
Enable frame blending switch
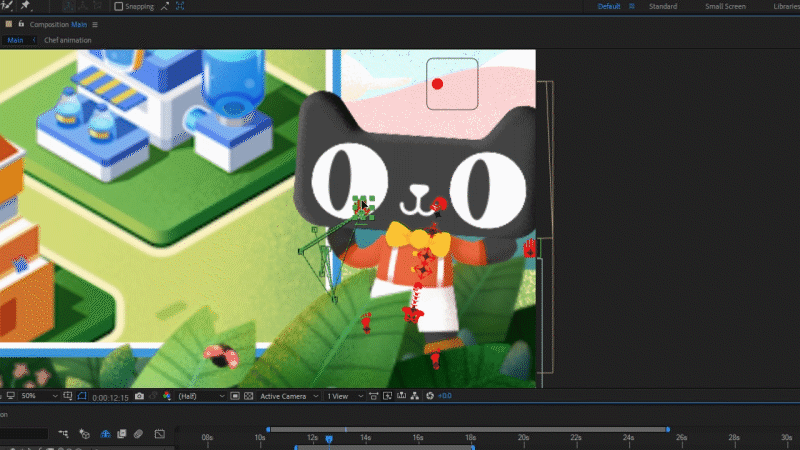tap(121, 434)
